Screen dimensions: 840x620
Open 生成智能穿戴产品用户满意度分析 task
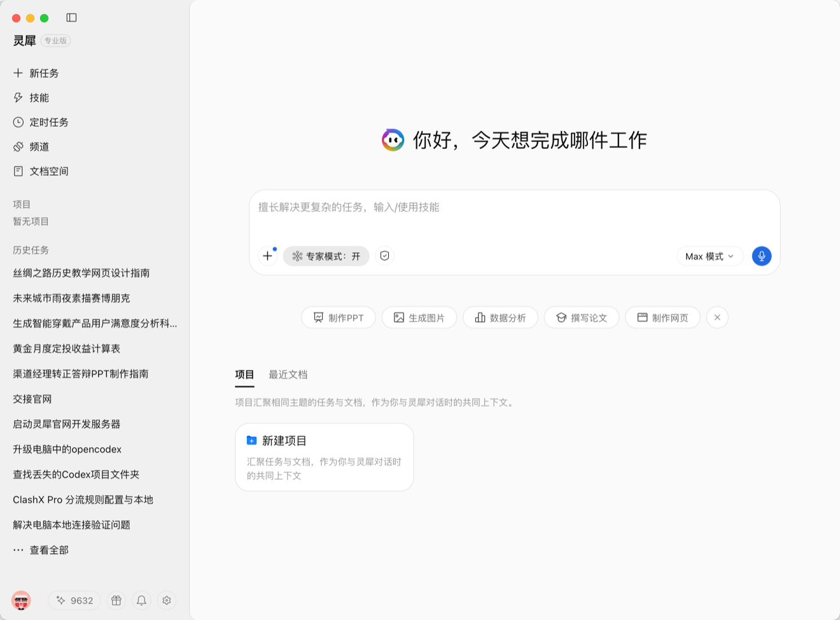95,323
